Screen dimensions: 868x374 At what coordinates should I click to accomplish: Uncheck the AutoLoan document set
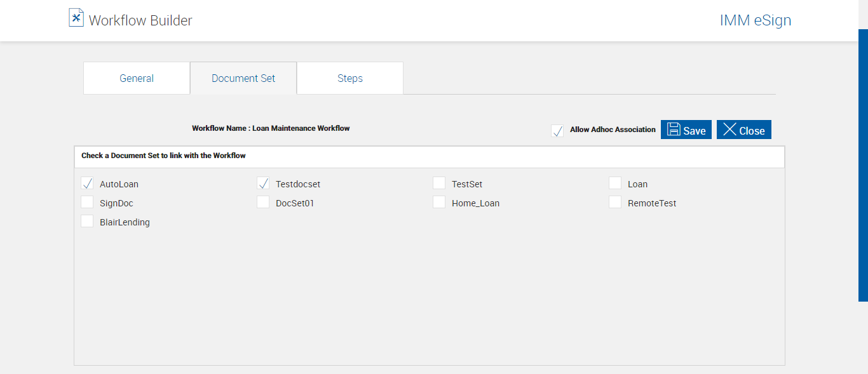88,184
